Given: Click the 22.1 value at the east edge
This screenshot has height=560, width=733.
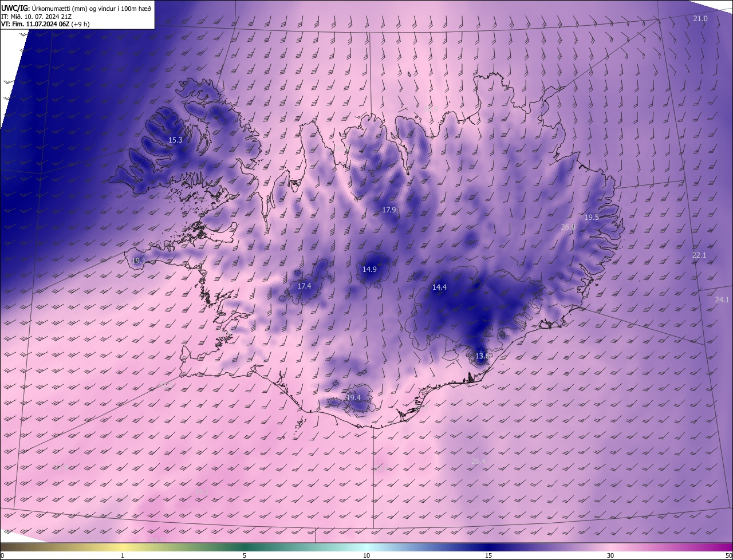Looking at the screenshot, I should point(699,255).
